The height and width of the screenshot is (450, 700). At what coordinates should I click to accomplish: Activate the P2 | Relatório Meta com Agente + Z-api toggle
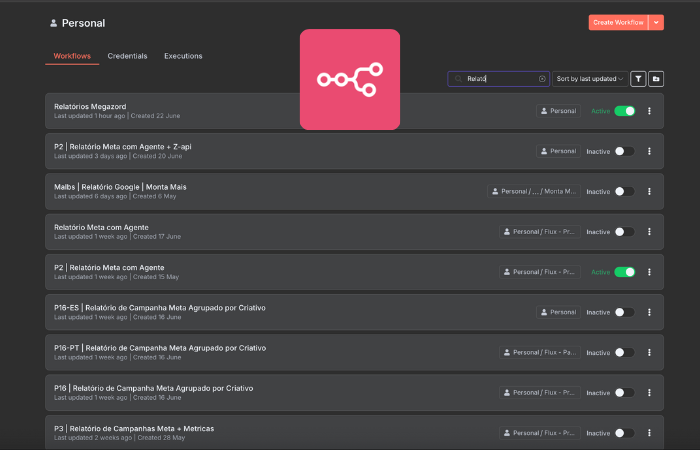click(625, 151)
